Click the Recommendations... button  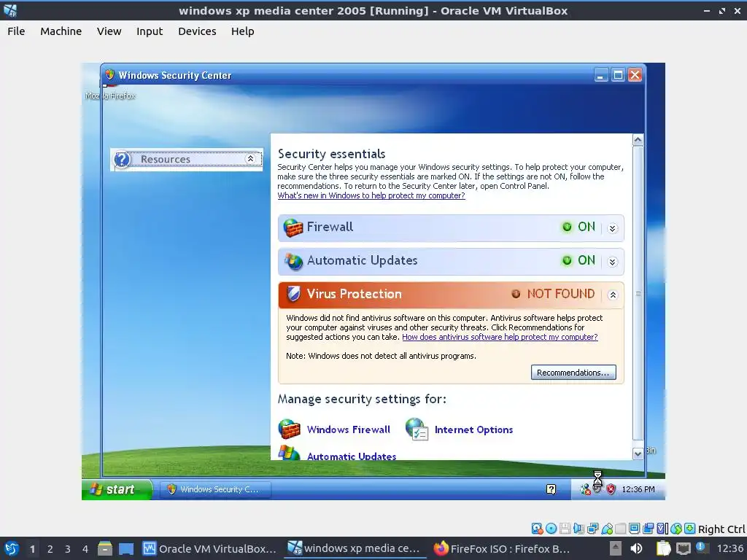573,373
